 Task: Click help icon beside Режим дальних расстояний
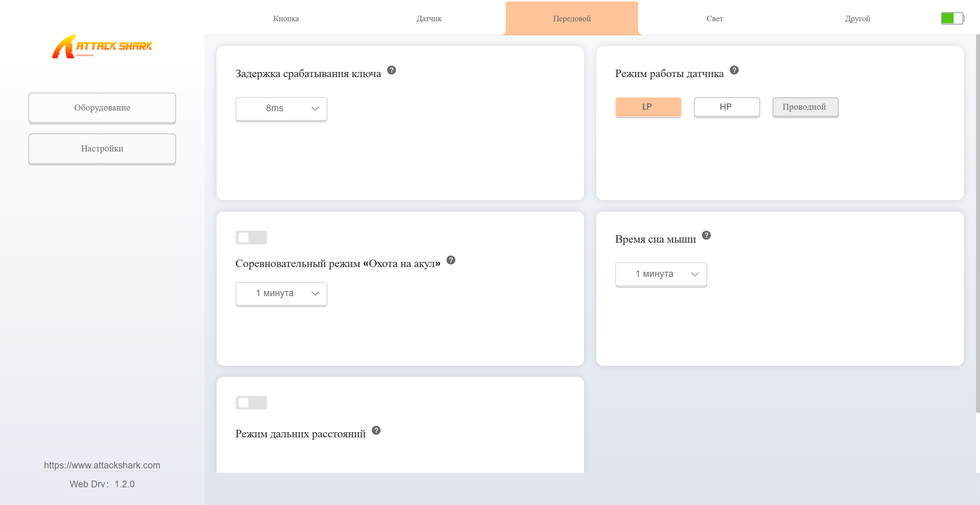pyautogui.click(x=376, y=430)
